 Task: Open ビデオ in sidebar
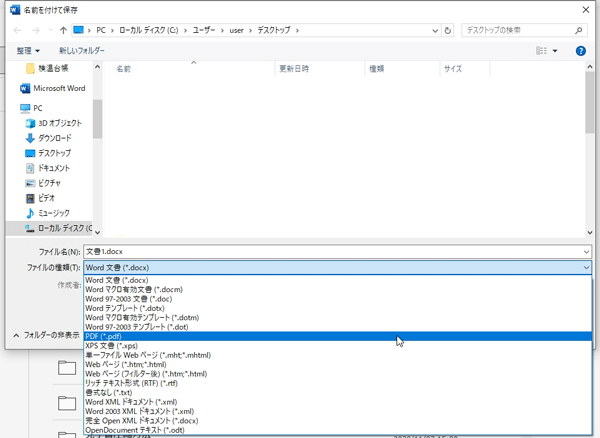[41, 198]
